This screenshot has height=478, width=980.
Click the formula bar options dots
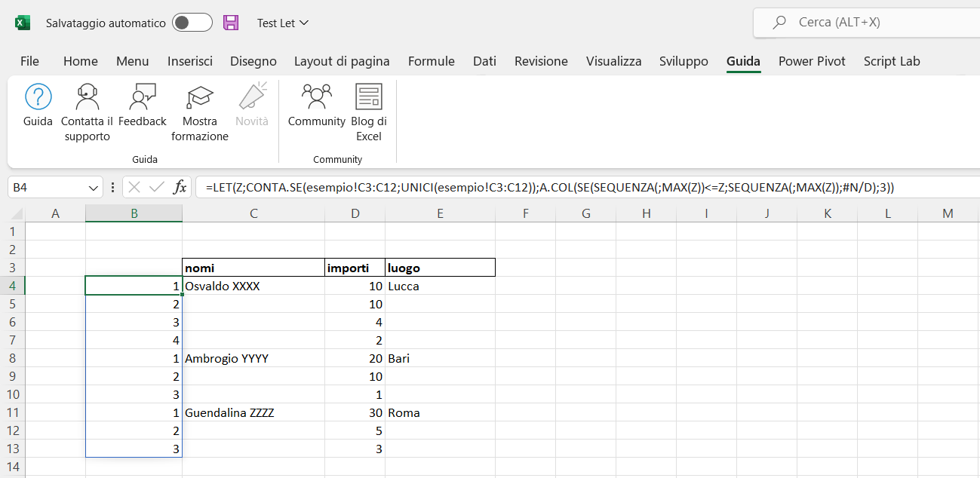(x=112, y=188)
